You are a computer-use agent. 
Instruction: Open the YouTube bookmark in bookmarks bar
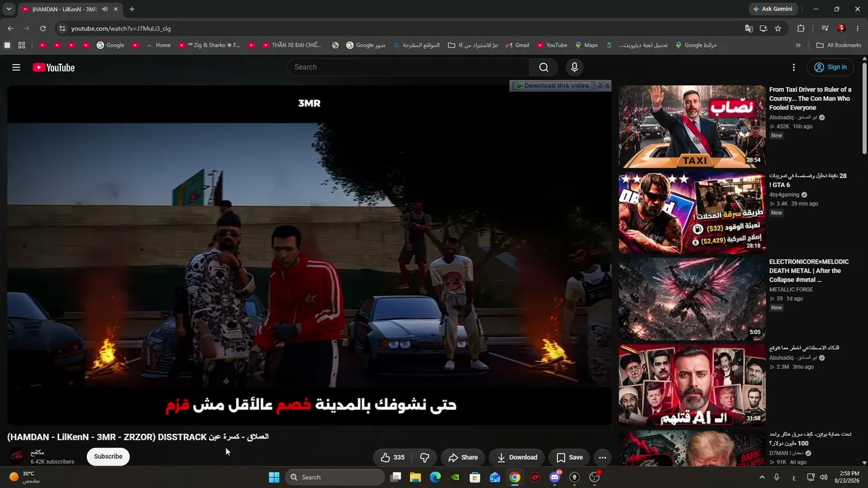tap(552, 45)
